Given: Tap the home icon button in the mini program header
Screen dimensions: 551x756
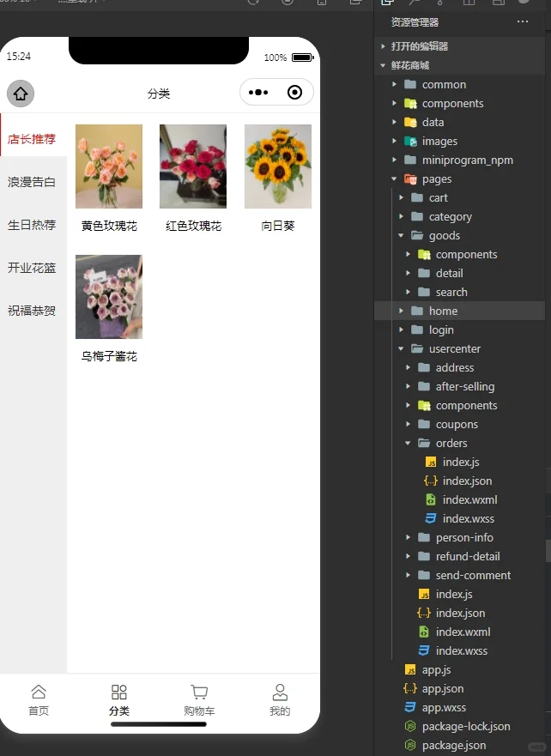Looking at the screenshot, I should tap(21, 94).
